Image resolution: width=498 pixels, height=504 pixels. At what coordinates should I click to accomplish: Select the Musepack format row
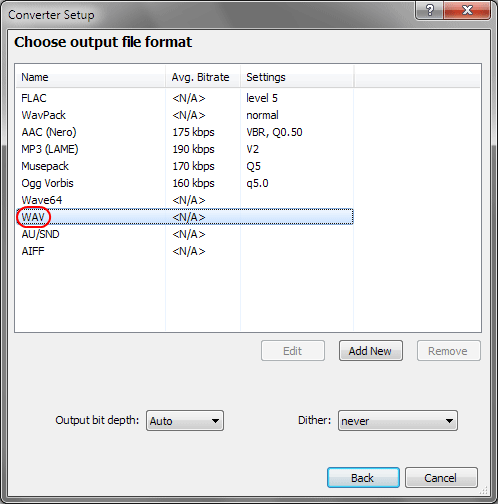coord(185,166)
